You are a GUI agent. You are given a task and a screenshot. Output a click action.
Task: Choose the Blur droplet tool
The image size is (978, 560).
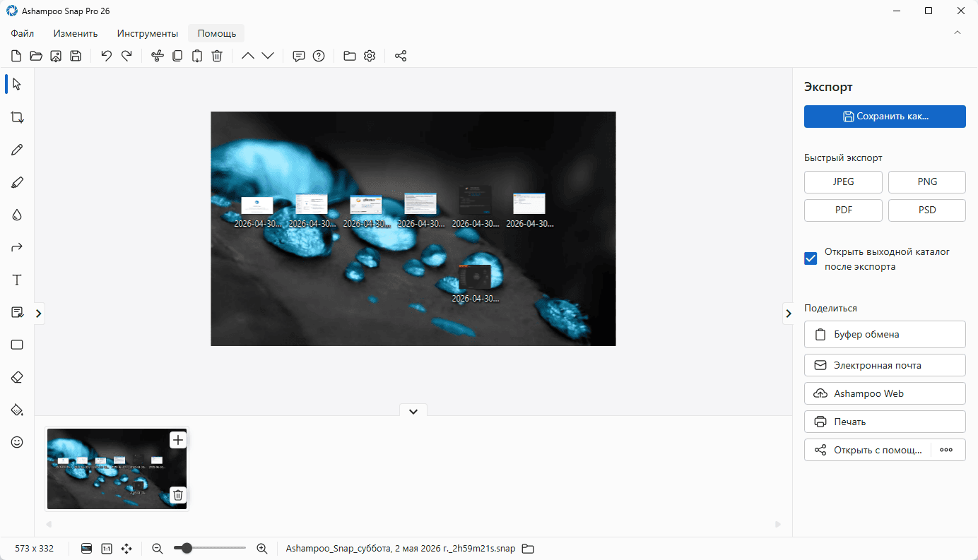[x=17, y=215]
